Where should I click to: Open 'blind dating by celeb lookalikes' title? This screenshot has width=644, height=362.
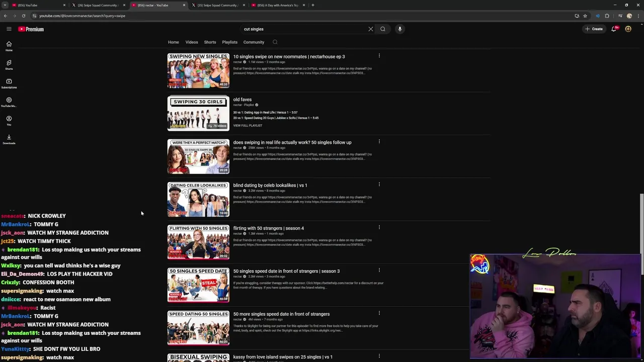pos(270,186)
